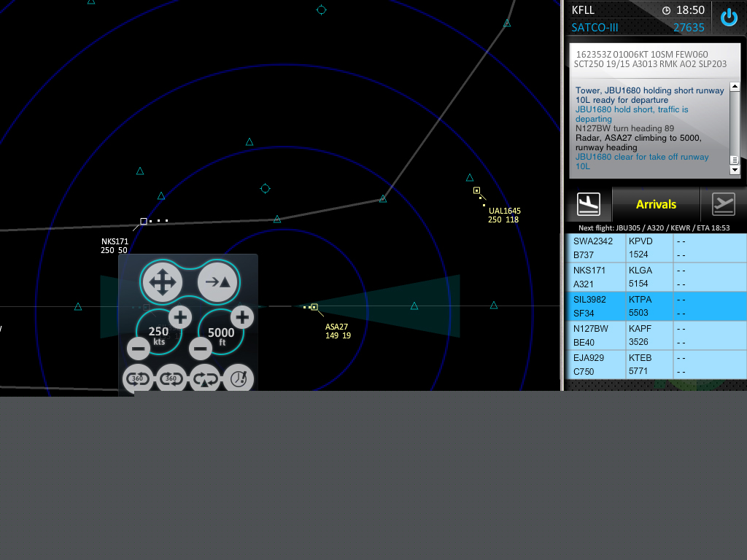Screen dimensions: 747x560
Task: Select EJA929 flight strip
Action: point(595,365)
